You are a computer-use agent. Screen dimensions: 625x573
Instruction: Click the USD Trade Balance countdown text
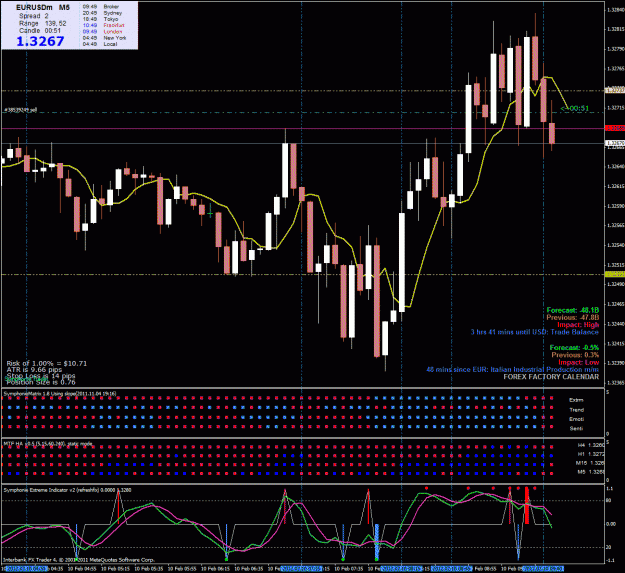click(x=535, y=332)
